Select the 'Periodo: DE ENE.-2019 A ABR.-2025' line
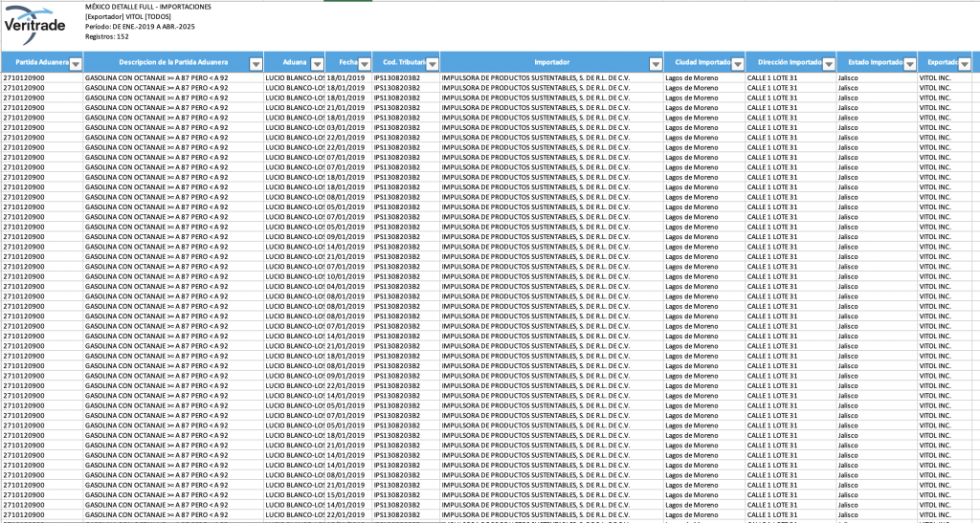 [141, 27]
